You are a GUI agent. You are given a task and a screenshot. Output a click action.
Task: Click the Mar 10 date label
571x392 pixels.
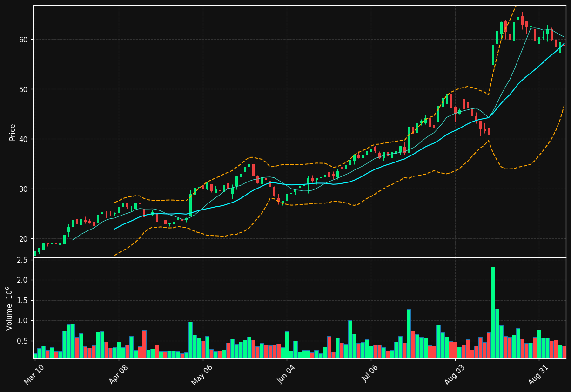(x=34, y=374)
